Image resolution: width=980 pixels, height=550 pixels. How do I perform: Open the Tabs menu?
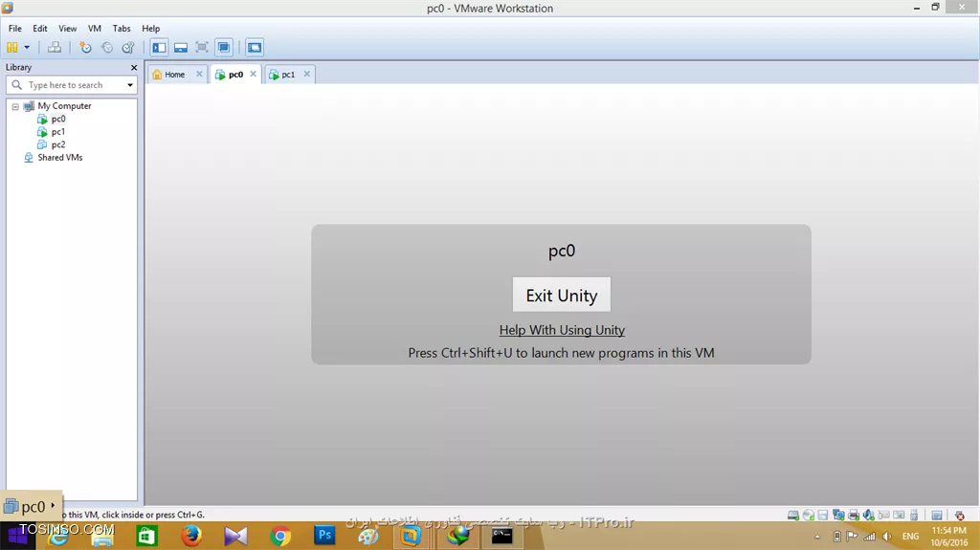(x=122, y=28)
